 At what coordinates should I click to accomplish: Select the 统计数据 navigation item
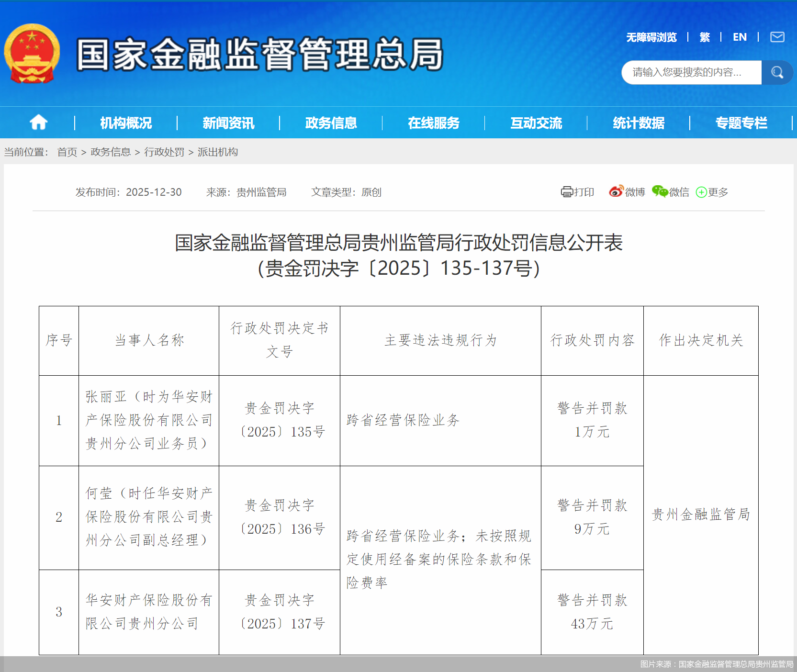pos(638,123)
